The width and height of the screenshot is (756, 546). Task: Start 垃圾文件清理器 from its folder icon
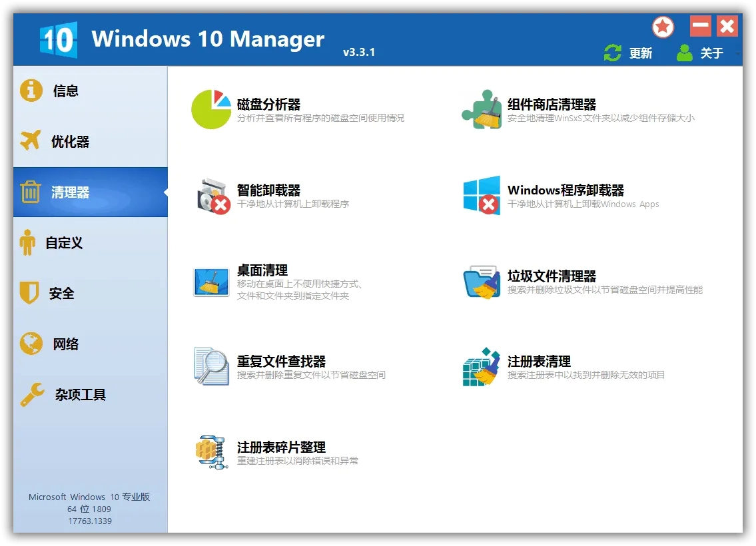coord(482,282)
